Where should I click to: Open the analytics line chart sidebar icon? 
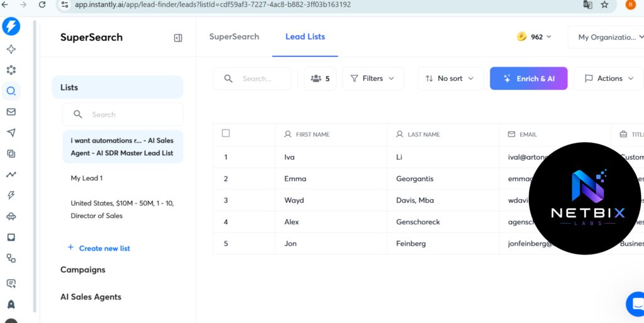tap(11, 175)
